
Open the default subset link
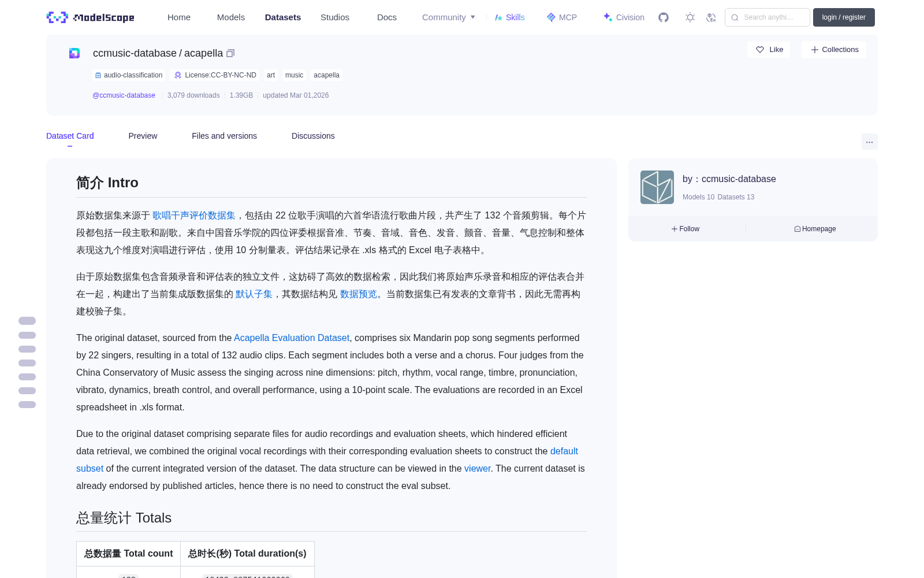click(x=564, y=451)
